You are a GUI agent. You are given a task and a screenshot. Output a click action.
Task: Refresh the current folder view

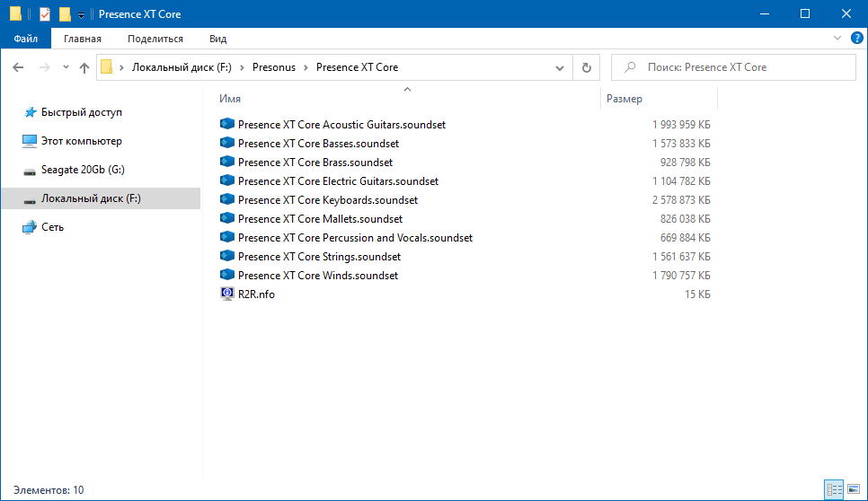coord(586,67)
